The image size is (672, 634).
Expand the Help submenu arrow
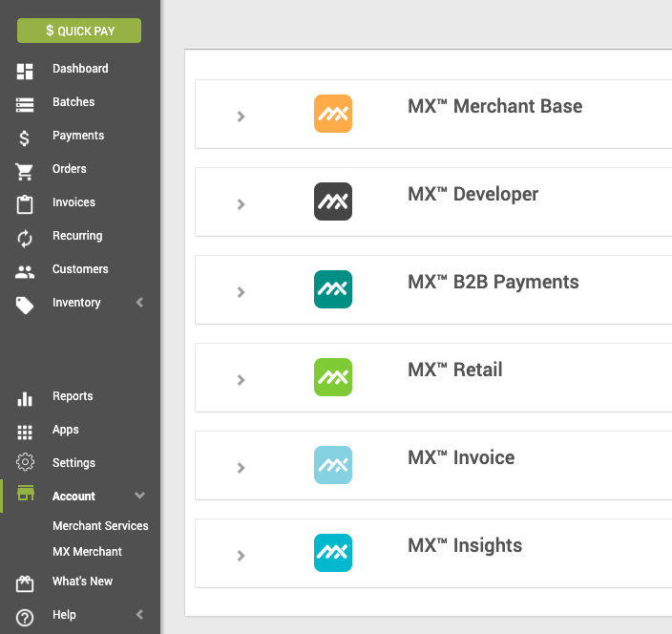139,615
